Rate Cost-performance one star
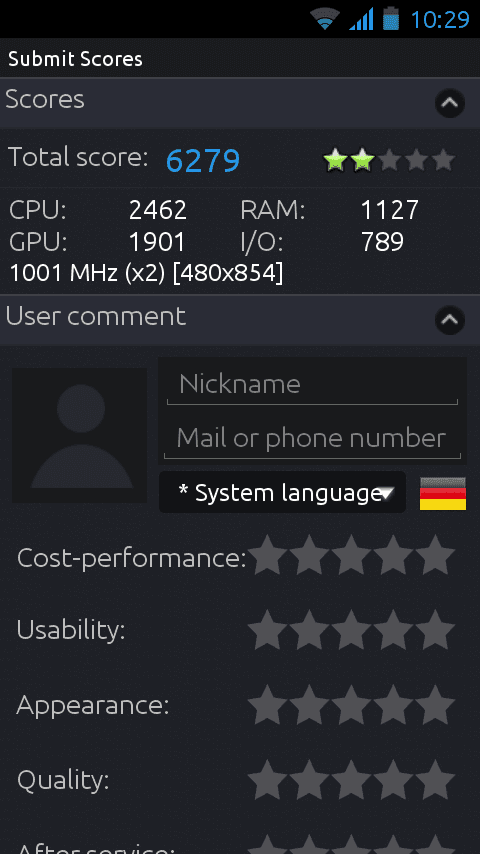 (x=268, y=555)
